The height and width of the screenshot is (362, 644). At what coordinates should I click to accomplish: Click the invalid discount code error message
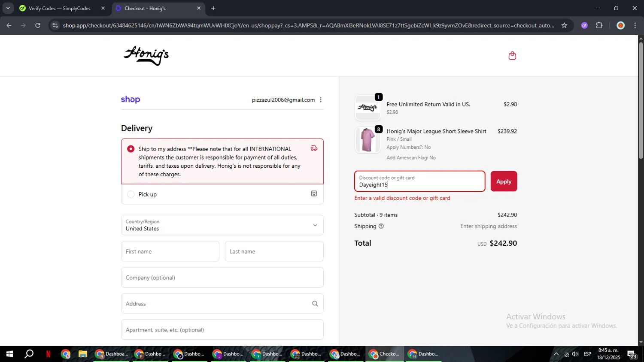402,198
